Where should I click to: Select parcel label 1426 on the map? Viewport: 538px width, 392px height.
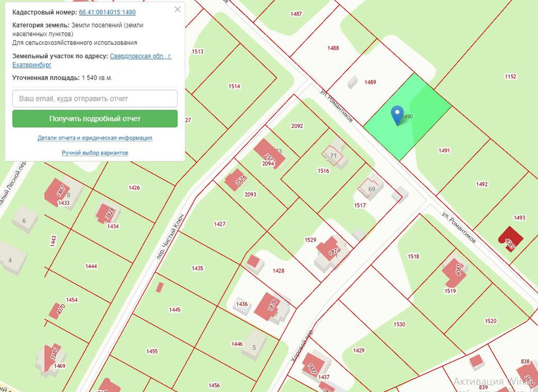(134, 188)
